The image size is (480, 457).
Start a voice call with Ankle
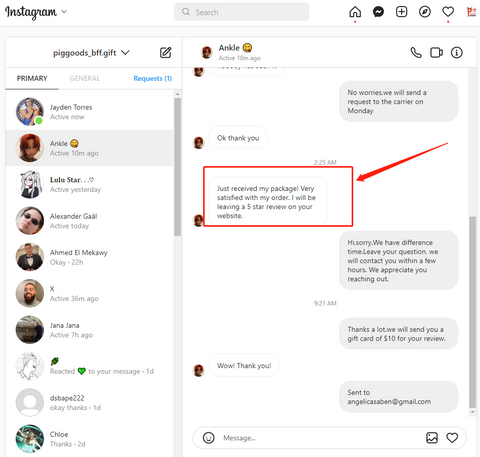coord(416,52)
